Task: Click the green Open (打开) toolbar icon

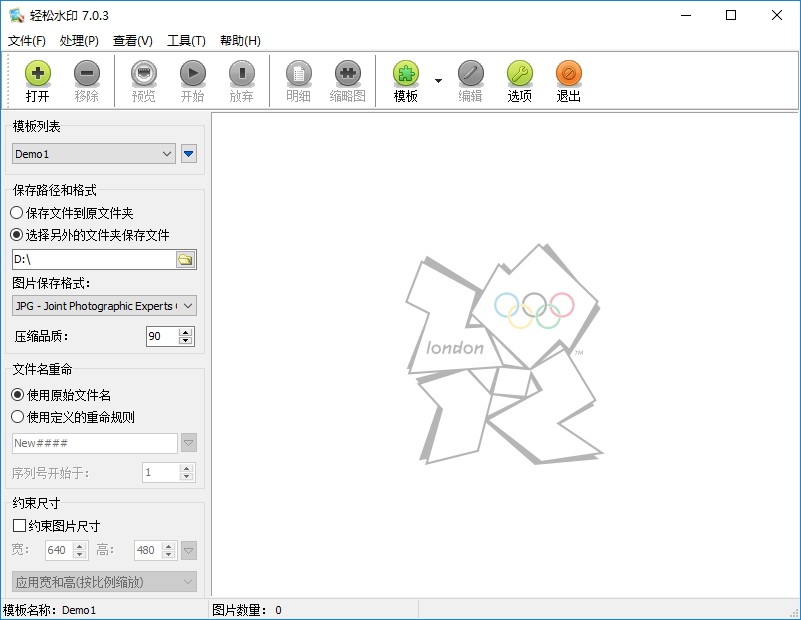Action: click(x=38, y=74)
